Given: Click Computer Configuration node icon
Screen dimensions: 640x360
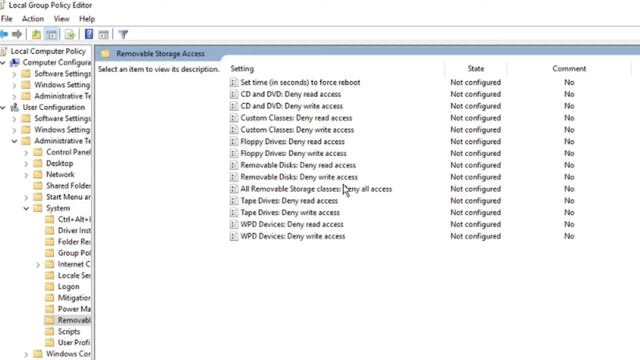Looking at the screenshot, I should (x=15, y=62).
